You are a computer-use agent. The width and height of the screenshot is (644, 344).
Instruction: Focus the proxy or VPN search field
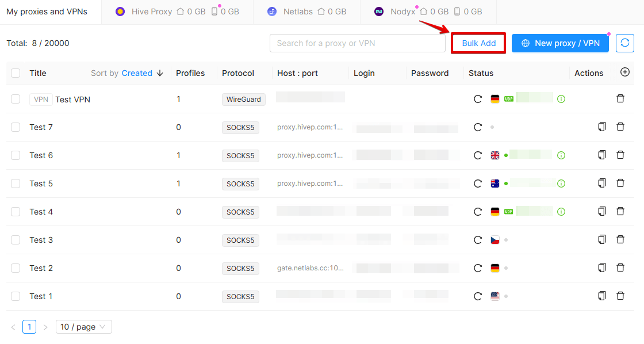(x=357, y=43)
